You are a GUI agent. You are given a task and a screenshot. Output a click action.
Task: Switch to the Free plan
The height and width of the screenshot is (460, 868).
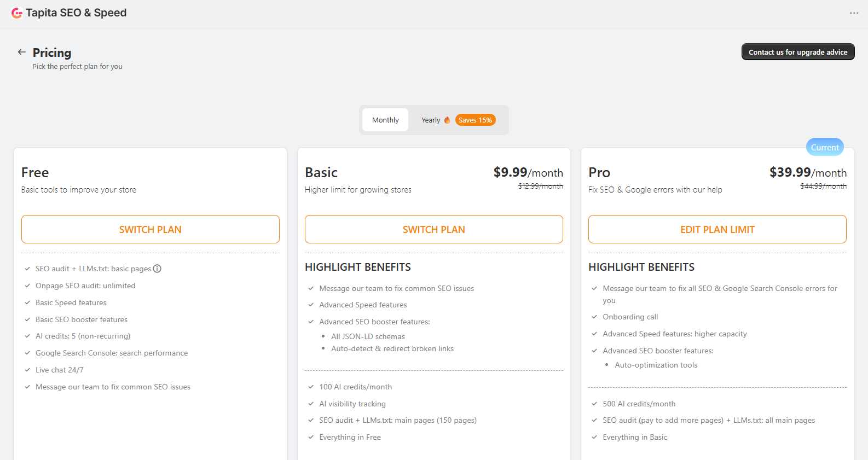pos(151,229)
